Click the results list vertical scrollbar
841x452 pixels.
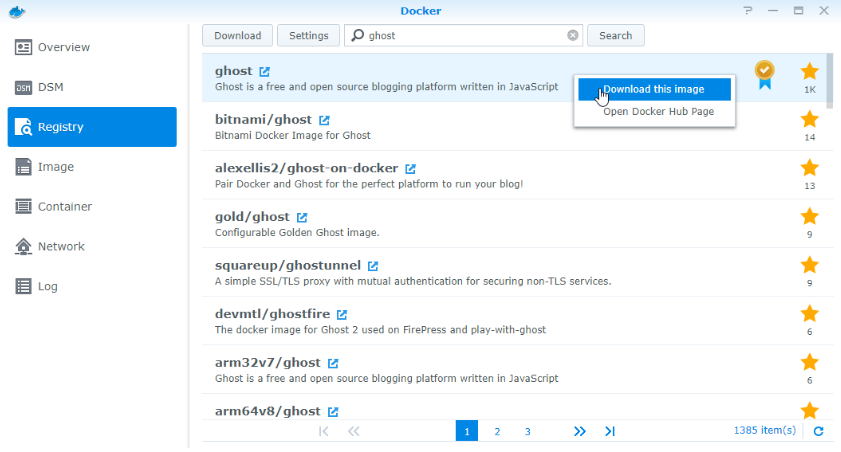(x=830, y=80)
